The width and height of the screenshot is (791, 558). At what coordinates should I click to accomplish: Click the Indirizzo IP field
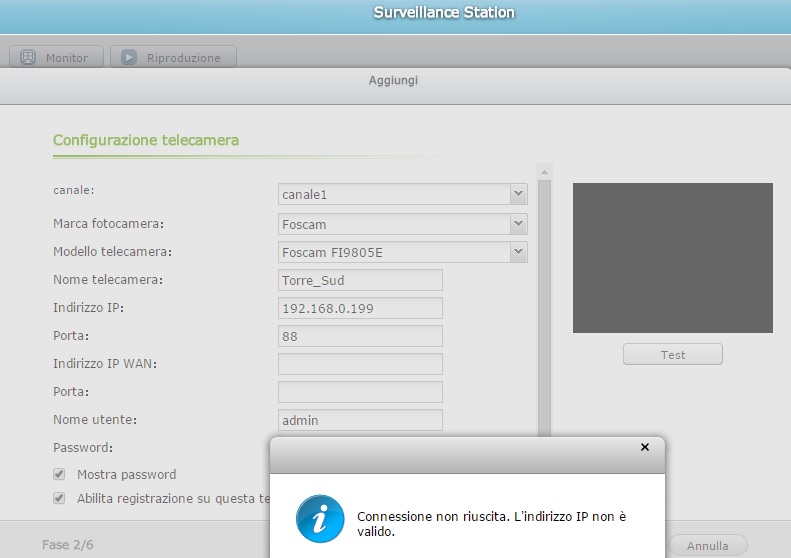coord(360,308)
